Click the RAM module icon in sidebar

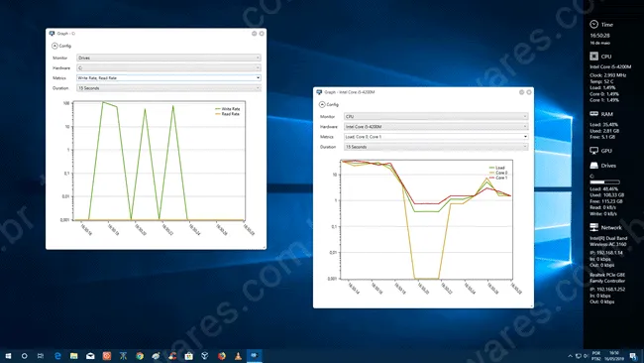[x=593, y=113]
